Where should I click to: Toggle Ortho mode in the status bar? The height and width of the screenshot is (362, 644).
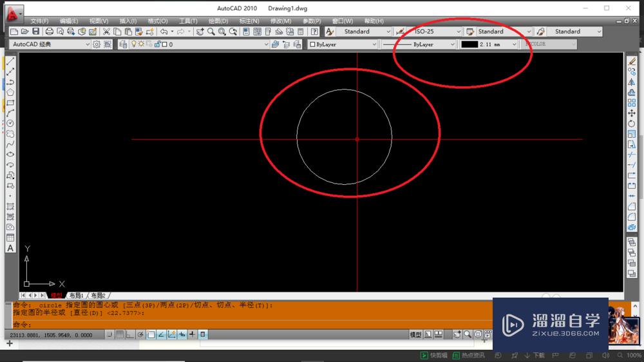(130, 334)
